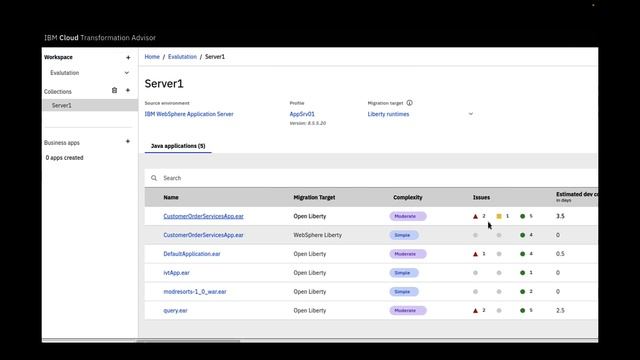Image resolution: width=640 pixels, height=360 pixels.
Task: Click Simple tag in WebSphere Liberty row
Action: coord(404,235)
